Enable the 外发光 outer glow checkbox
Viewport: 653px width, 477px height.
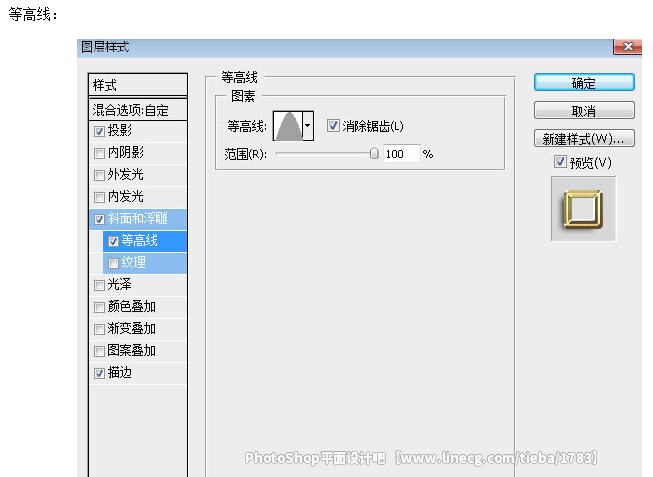99,175
